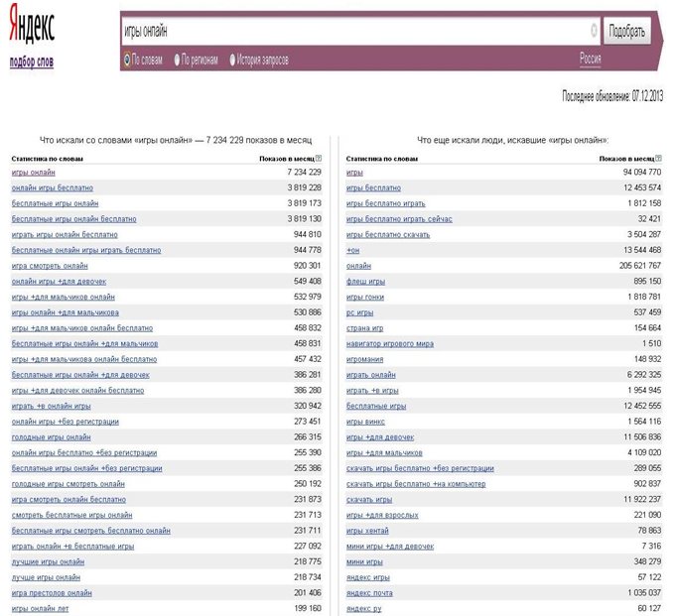Viewport: 674px width, 616px height.
Task: Open the игры онлайн keyword link
Action: (x=33, y=173)
